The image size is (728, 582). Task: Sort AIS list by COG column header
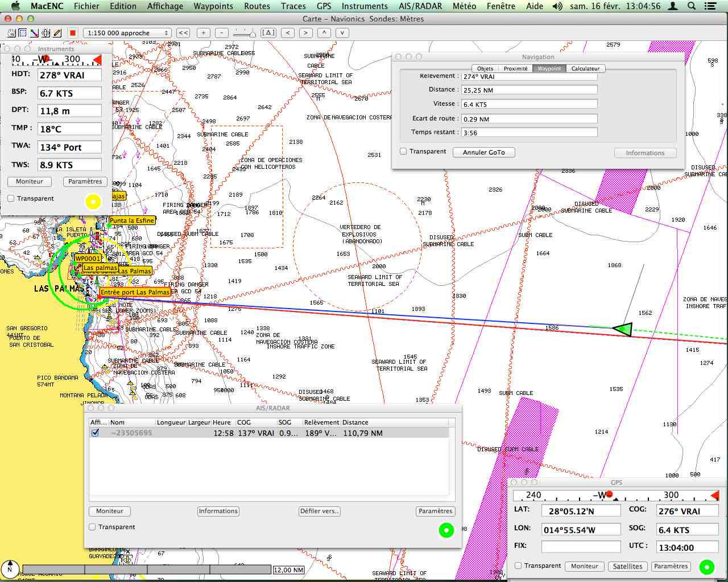(257, 422)
